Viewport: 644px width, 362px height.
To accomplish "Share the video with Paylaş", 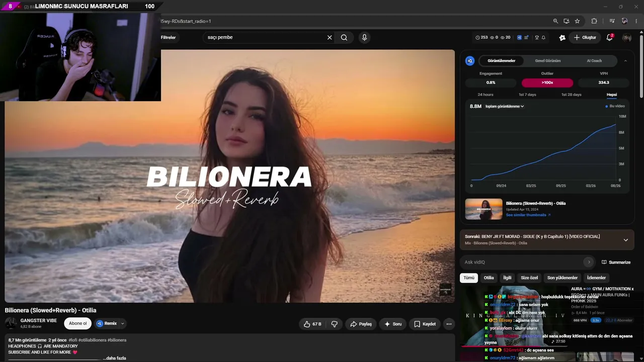I will click(x=361, y=324).
